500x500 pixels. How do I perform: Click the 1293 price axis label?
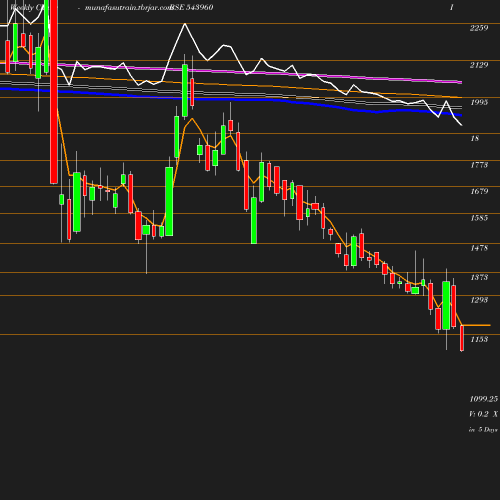pos(479,300)
